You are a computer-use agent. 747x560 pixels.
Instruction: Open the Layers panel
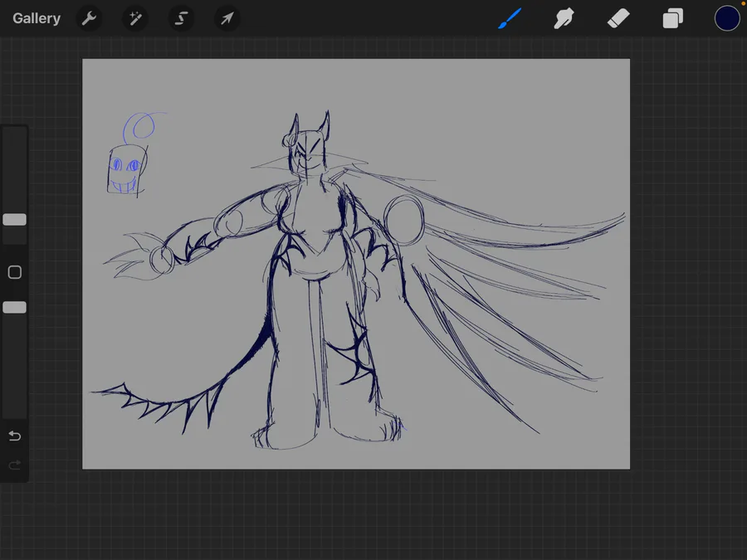(672, 18)
